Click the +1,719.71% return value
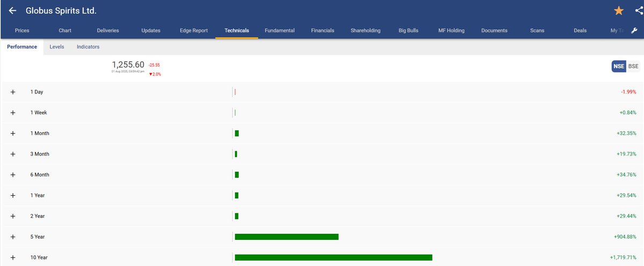This screenshot has height=266, width=644. point(623,257)
